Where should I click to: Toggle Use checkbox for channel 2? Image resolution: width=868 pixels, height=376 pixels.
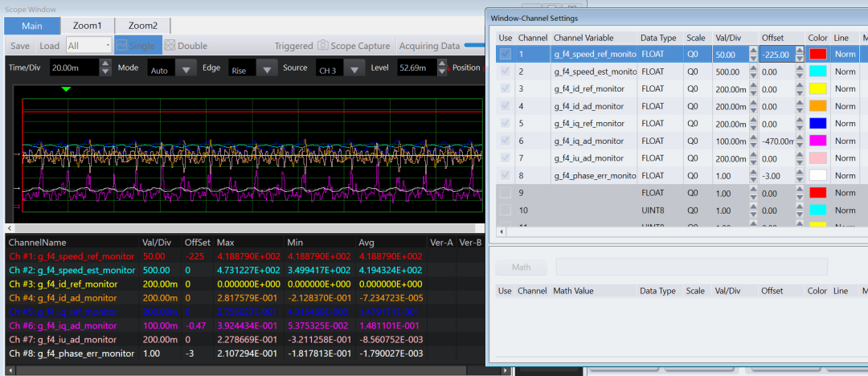(505, 72)
